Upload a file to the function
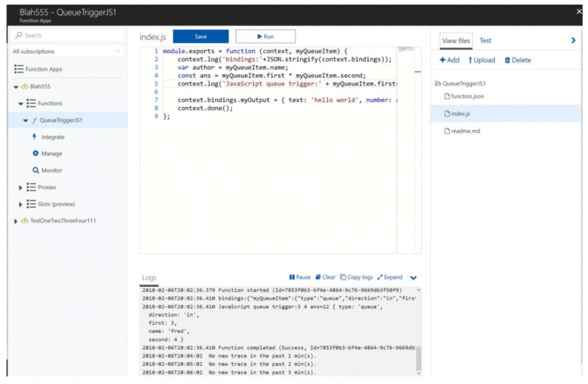This screenshot has width=588, height=384. (x=481, y=60)
